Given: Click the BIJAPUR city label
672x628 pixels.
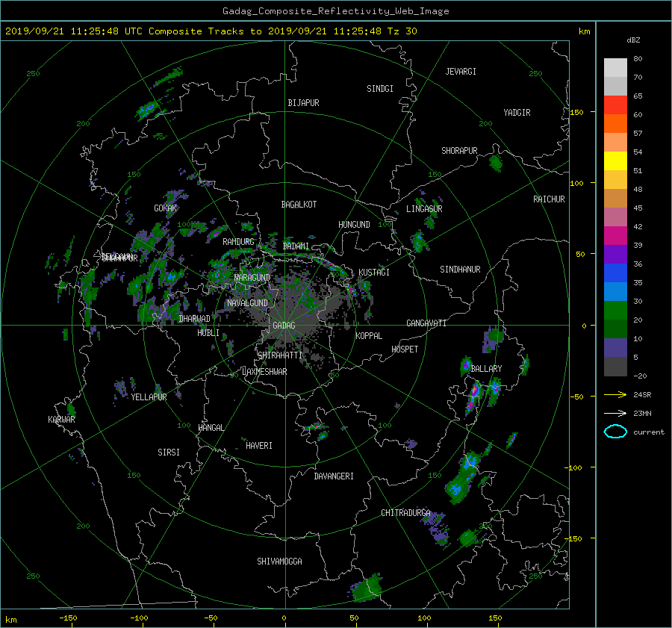Looking at the screenshot, I should (303, 103).
